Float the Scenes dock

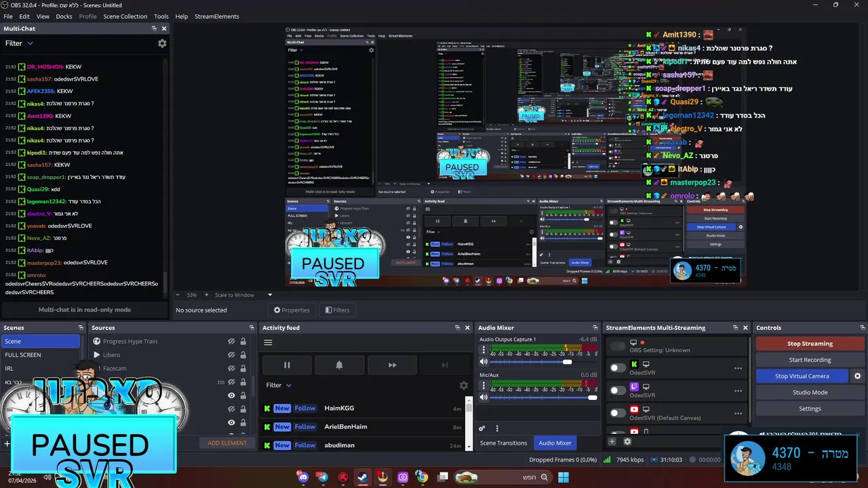click(x=81, y=328)
